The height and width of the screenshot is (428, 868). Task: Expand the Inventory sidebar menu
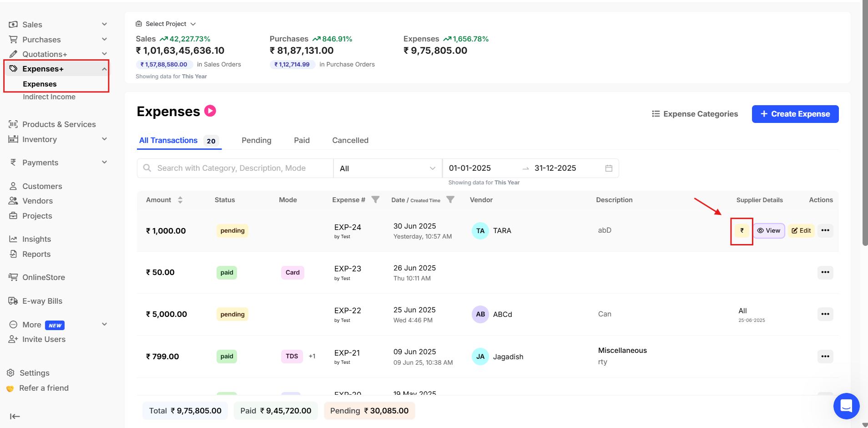click(x=104, y=139)
